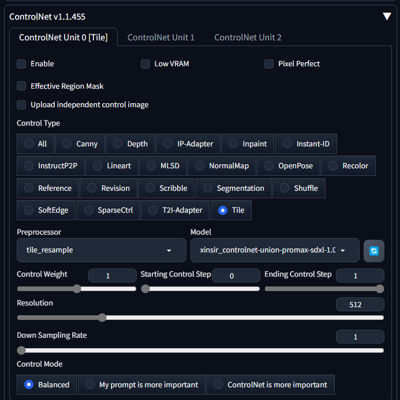Screen dimensions: 400x400
Task: Open the ControlNet Unit 2 tab
Action: 248,37
